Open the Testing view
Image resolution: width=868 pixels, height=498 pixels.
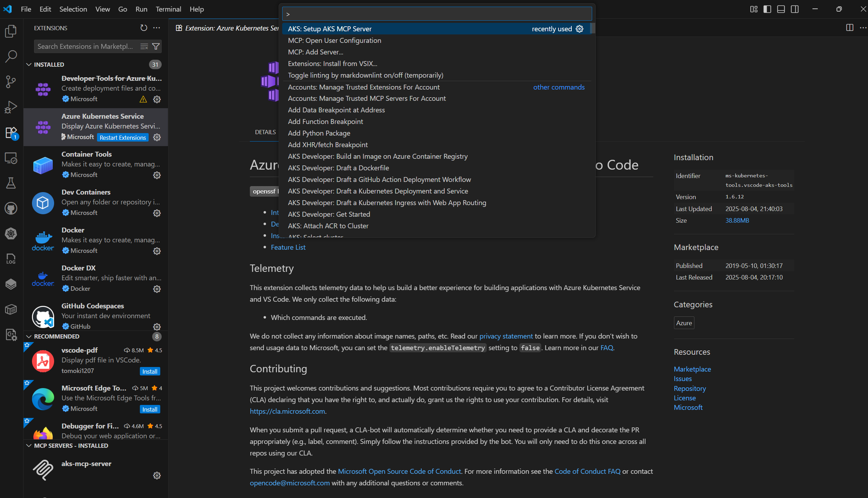click(11, 183)
